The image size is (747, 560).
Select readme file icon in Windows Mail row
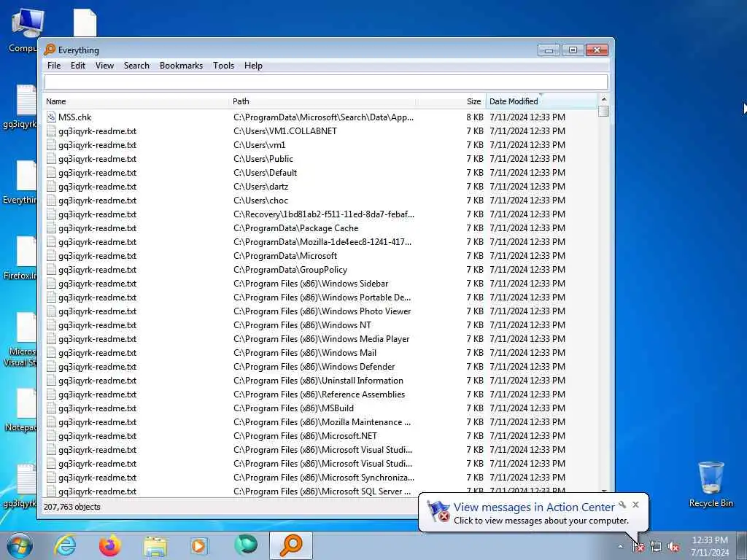click(52, 352)
